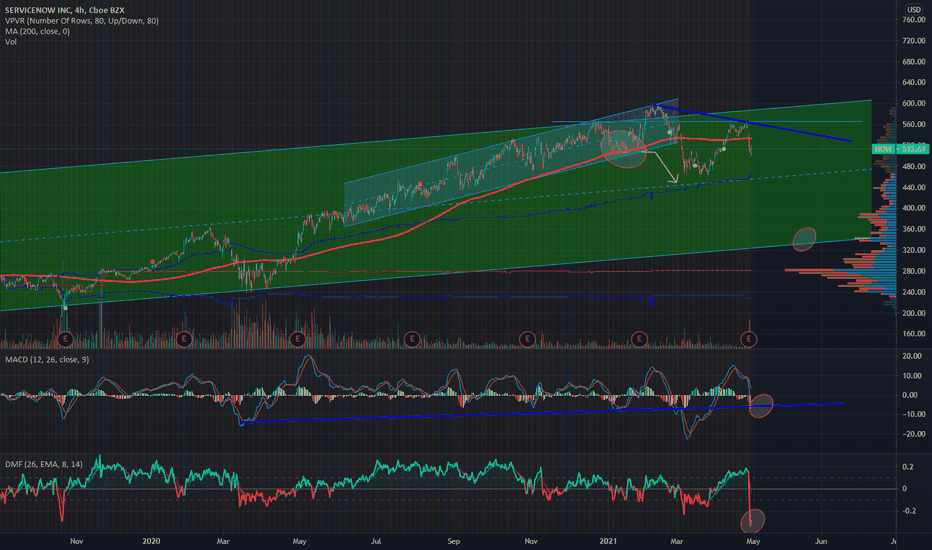The height and width of the screenshot is (550, 932).
Task: Click the 600.00 price axis label
Action: tap(914, 103)
